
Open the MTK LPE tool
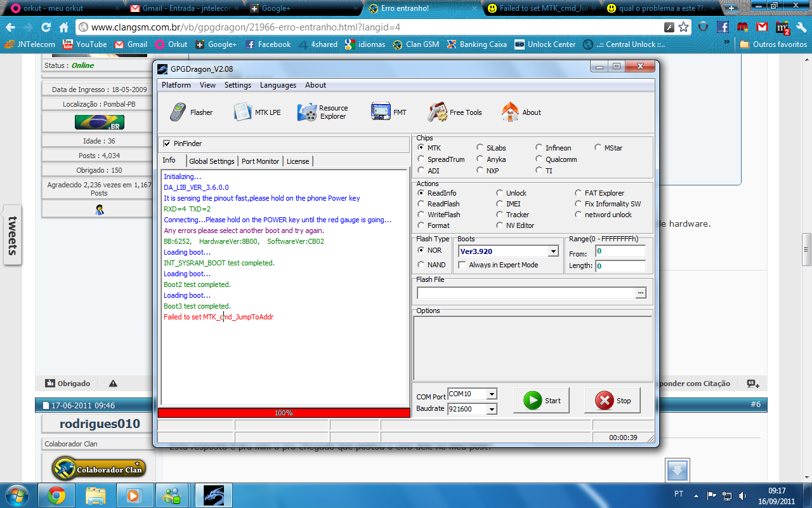(x=257, y=112)
